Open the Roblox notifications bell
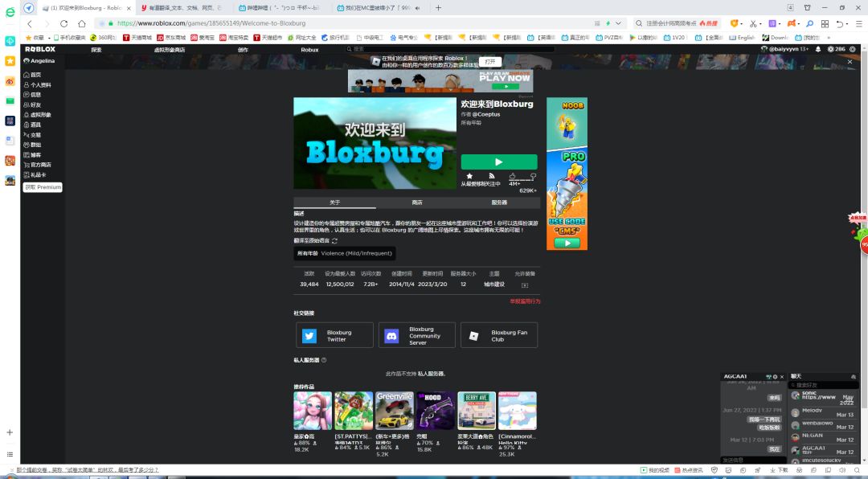 [818, 49]
